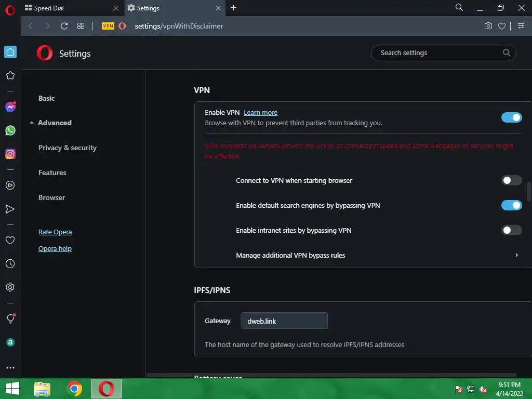Click the Gateway dweb.link input field
Screen dimensions: 532x399
(284, 321)
